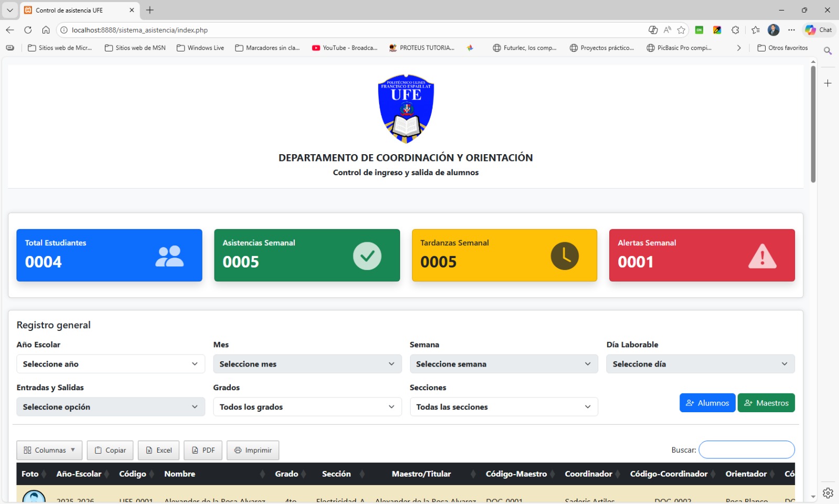This screenshot has height=504, width=839.
Task: Open the Alumnos section
Action: [707, 403]
